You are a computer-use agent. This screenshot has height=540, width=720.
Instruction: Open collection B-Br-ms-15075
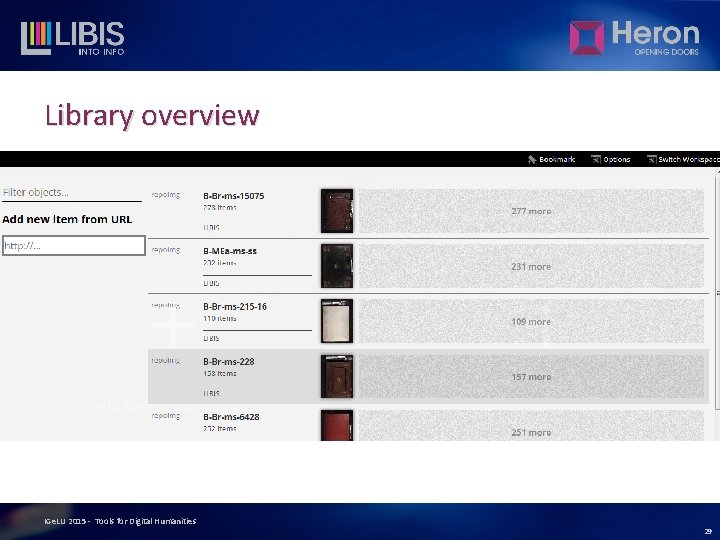[234, 196]
